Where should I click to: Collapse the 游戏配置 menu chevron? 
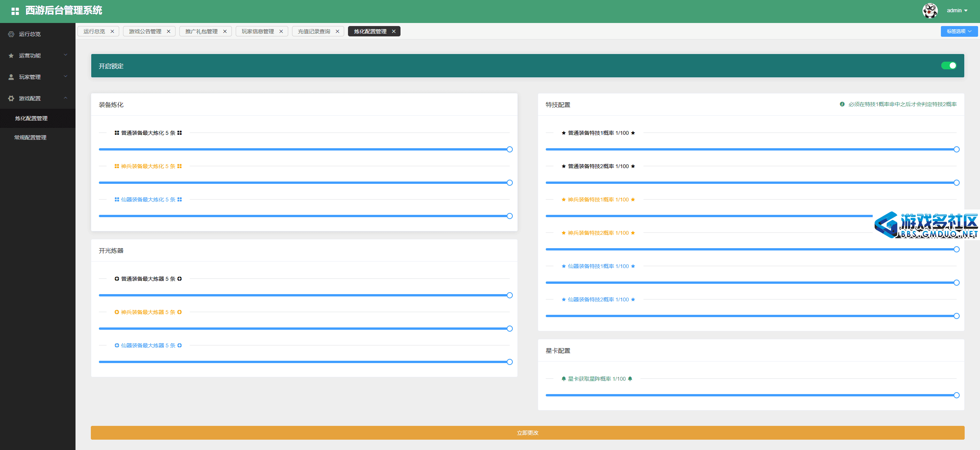coord(66,98)
